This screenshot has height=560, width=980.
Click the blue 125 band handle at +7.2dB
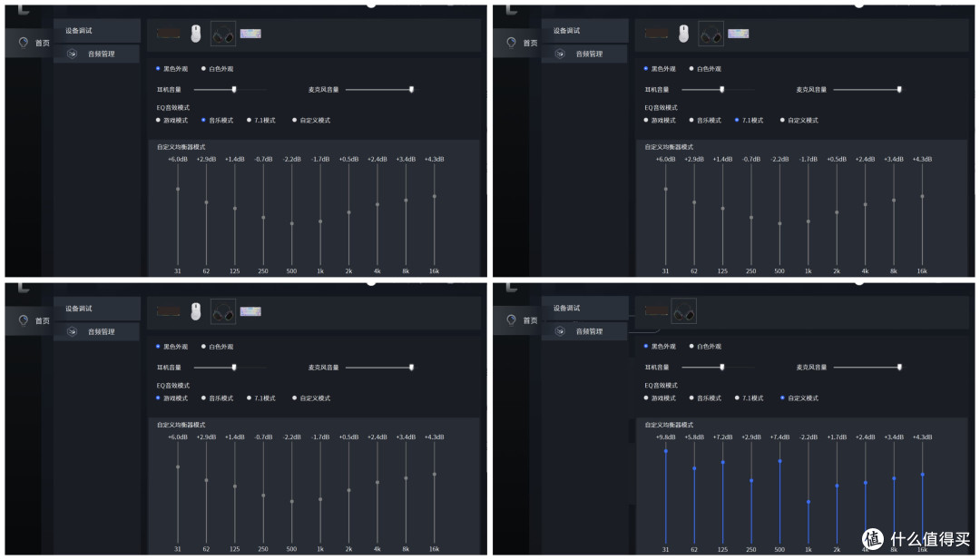(x=723, y=463)
